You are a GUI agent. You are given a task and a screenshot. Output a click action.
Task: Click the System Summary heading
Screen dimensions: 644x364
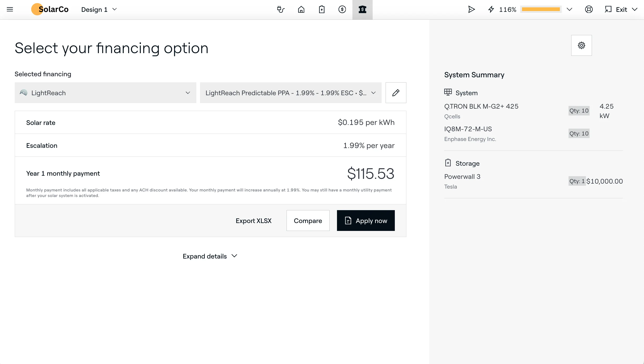(x=474, y=75)
